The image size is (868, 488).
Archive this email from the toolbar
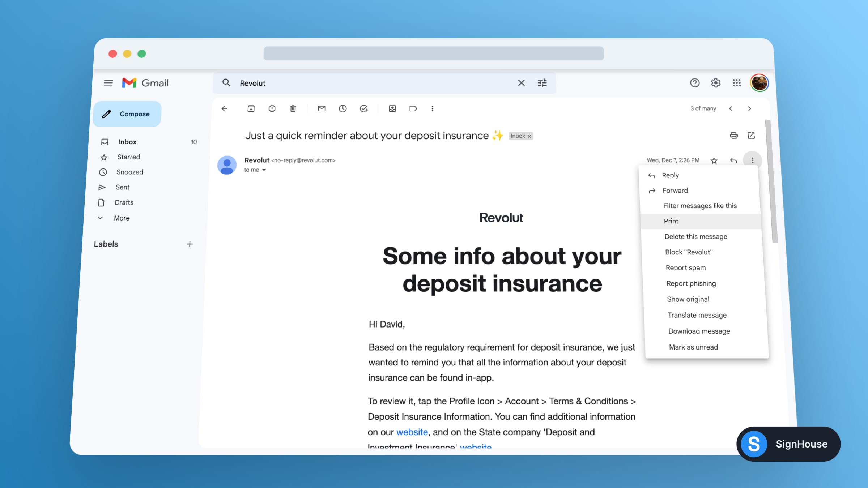[251, 108]
